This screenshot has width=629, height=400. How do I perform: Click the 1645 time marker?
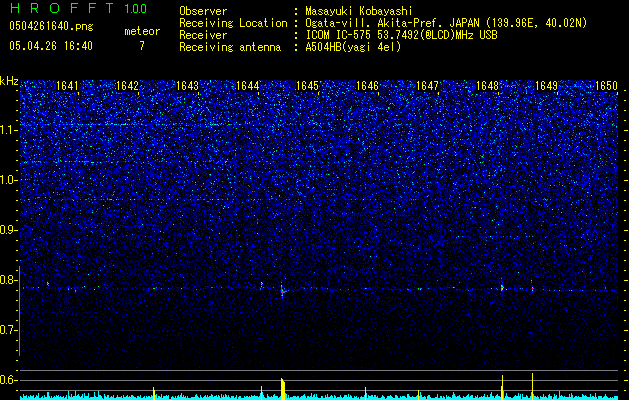[x=307, y=86]
